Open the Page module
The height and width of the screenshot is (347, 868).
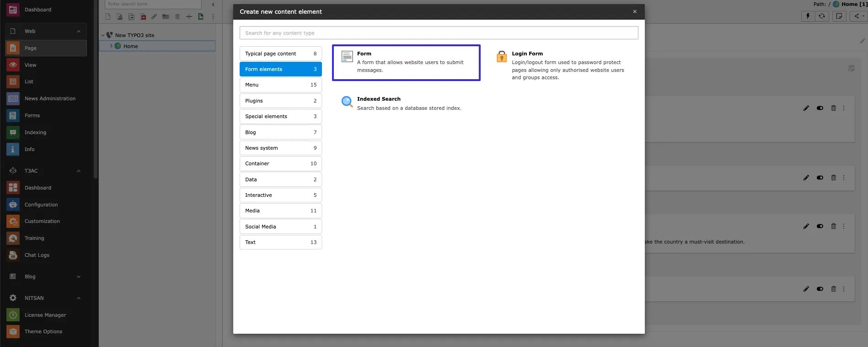(46, 48)
